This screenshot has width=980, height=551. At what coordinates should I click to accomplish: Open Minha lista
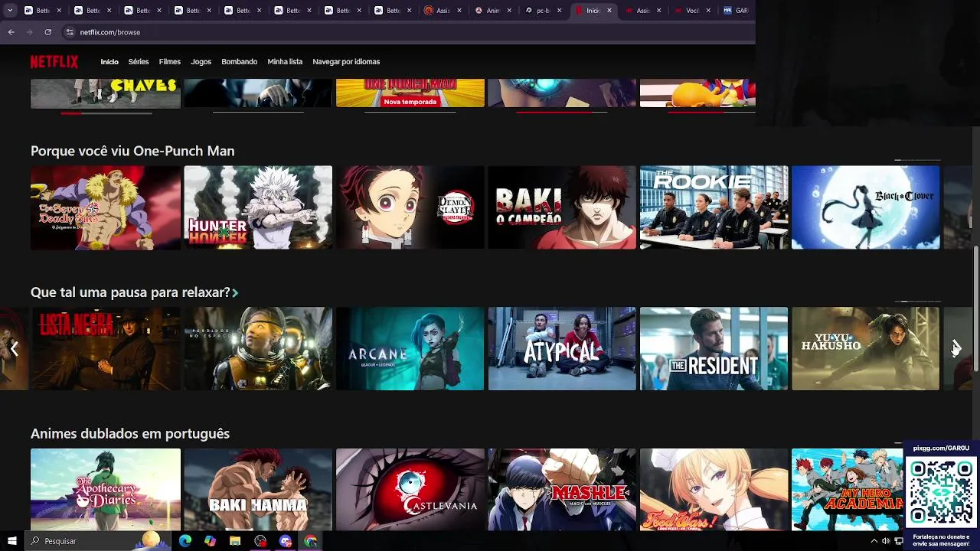coord(285,62)
